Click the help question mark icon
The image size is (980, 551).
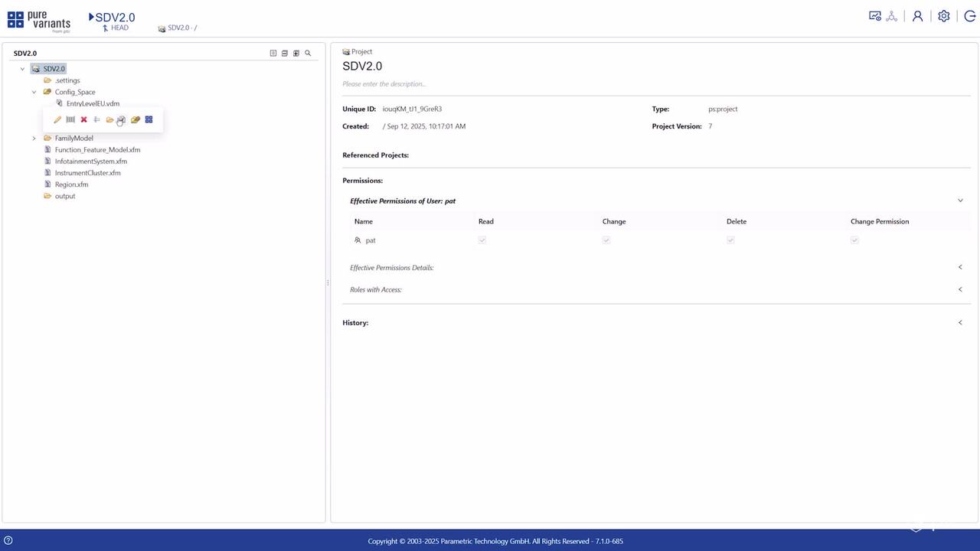(x=8, y=540)
